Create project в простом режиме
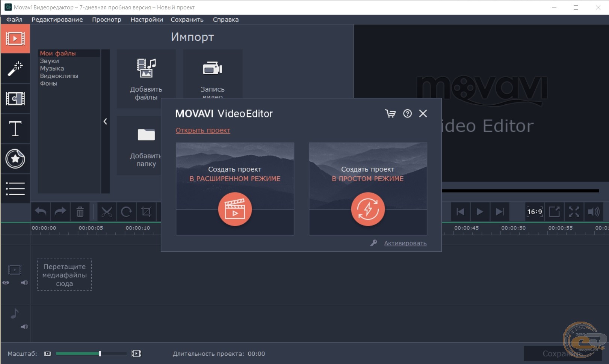This screenshot has width=609, height=364. pos(368,189)
